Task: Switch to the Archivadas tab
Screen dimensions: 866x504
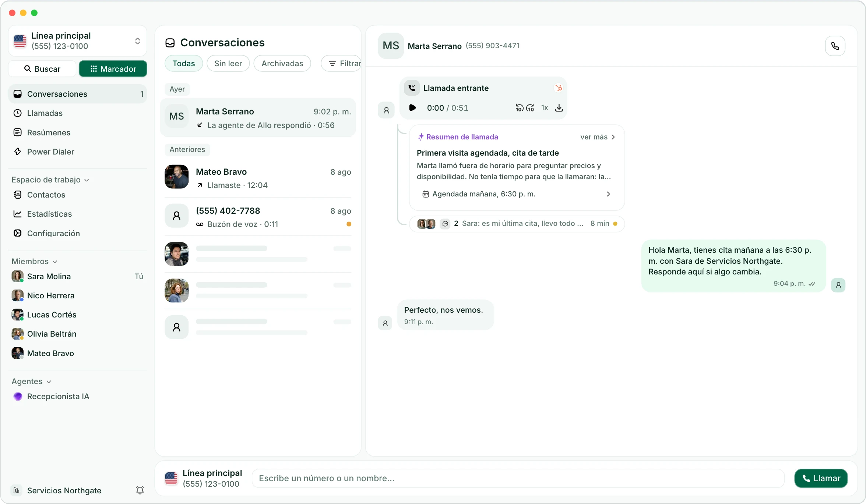Action: pos(282,63)
